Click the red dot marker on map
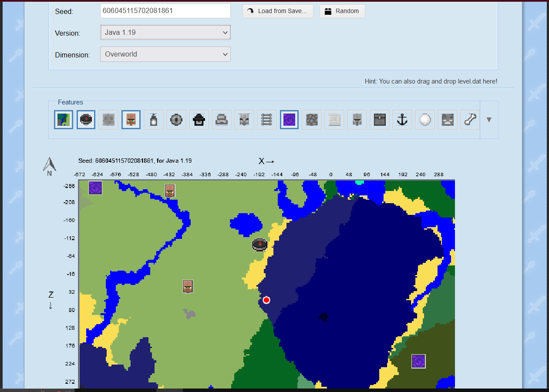Viewport: 549px width, 392px height. [266, 300]
